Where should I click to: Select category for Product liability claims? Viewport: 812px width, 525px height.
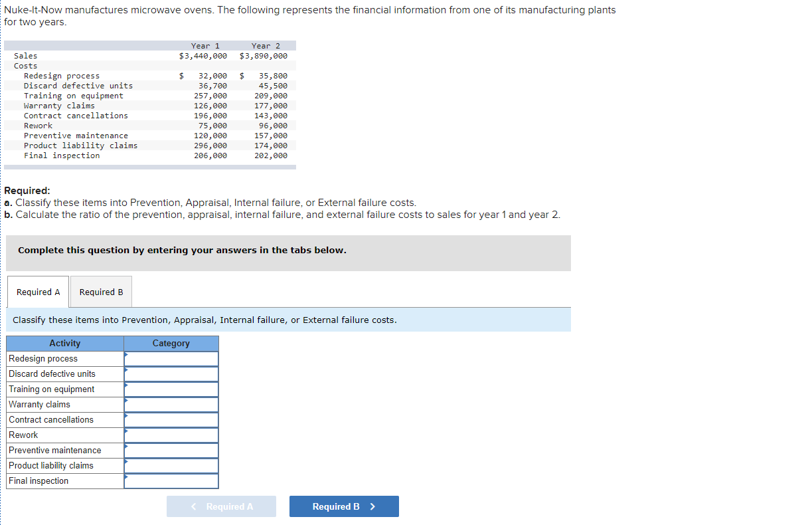(x=171, y=466)
